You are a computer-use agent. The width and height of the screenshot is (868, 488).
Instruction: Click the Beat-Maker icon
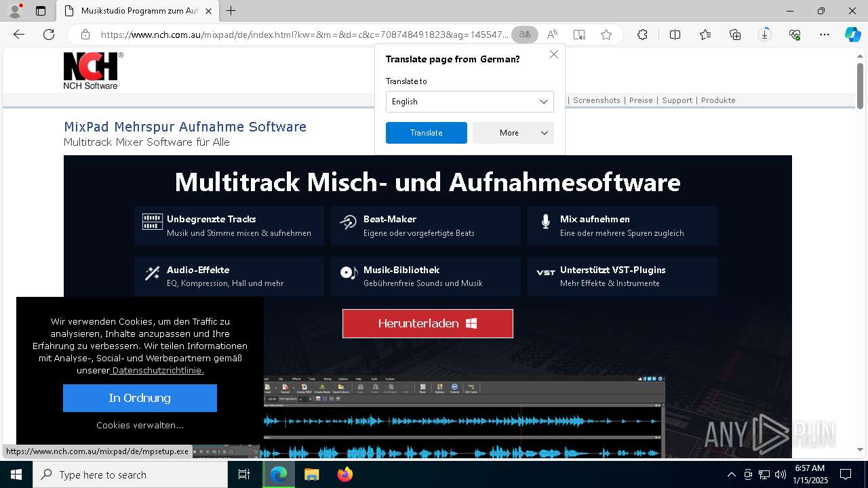(x=349, y=222)
